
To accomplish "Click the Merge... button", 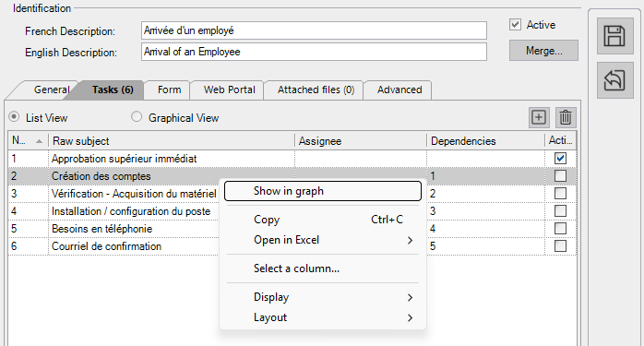I will [x=543, y=51].
